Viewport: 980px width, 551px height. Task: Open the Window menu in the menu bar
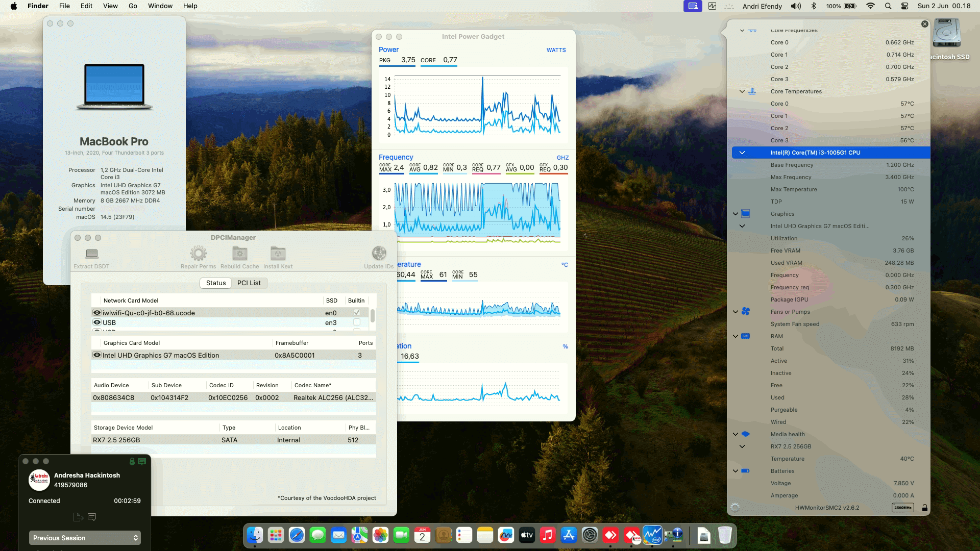pos(160,6)
